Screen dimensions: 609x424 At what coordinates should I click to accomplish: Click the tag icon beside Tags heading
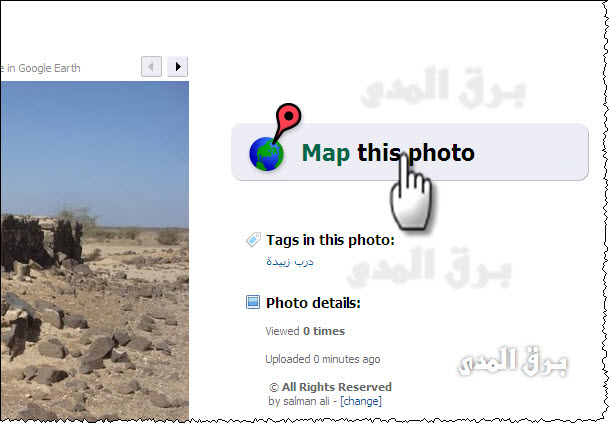pos(253,240)
